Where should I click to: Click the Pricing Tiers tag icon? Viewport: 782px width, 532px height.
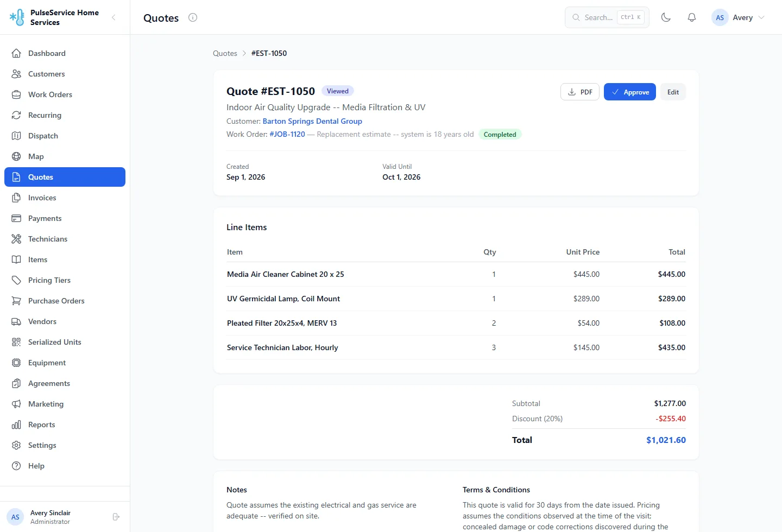[x=16, y=280]
